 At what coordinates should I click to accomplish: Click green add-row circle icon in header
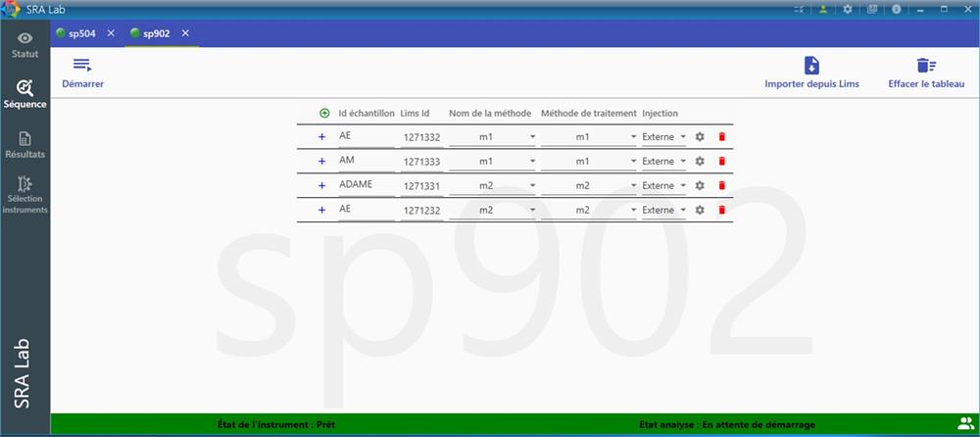coord(324,113)
